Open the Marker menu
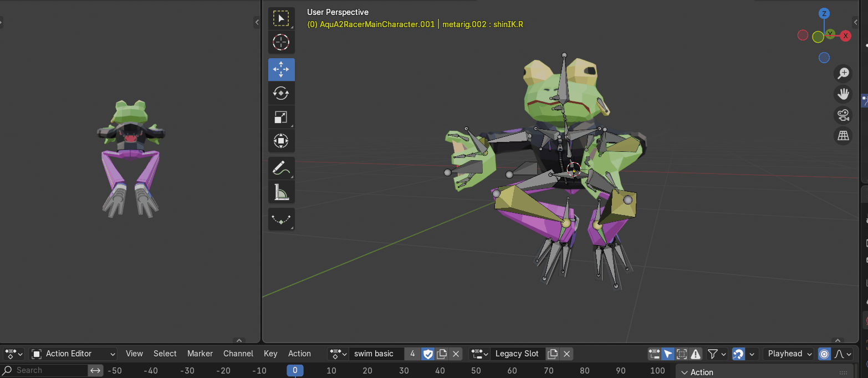The image size is (868, 378). point(200,354)
